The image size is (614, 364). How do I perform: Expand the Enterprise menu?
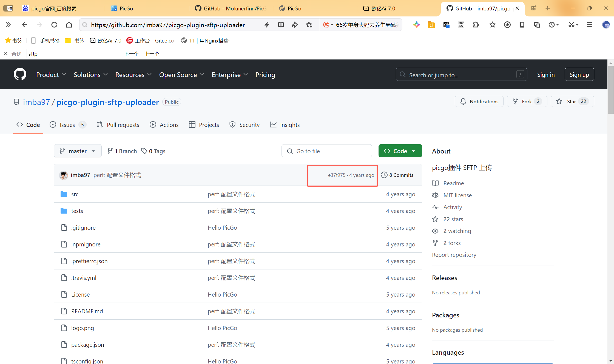point(230,75)
